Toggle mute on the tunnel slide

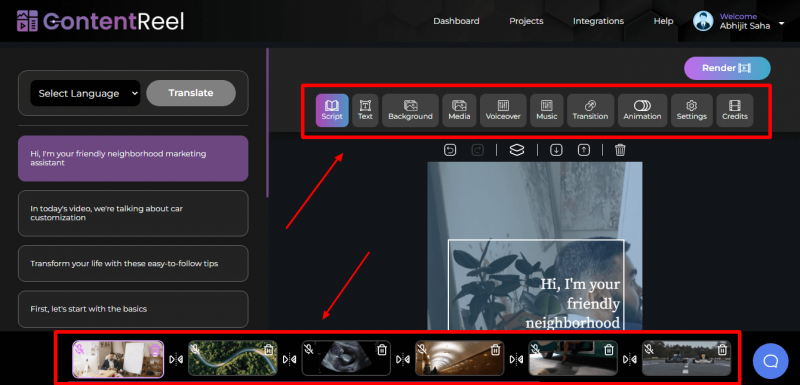[421, 349]
